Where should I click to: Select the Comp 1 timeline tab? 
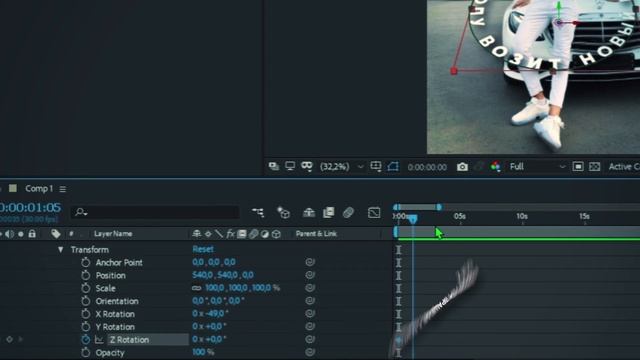click(x=39, y=189)
